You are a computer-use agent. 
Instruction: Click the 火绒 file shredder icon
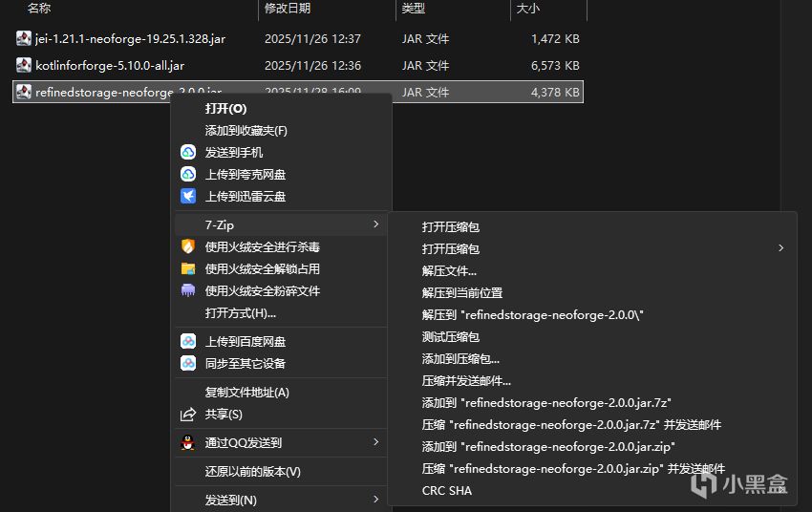tap(188, 290)
